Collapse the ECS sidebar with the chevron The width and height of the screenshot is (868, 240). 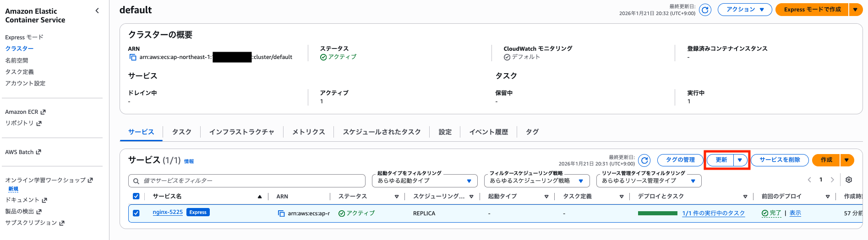(x=97, y=11)
